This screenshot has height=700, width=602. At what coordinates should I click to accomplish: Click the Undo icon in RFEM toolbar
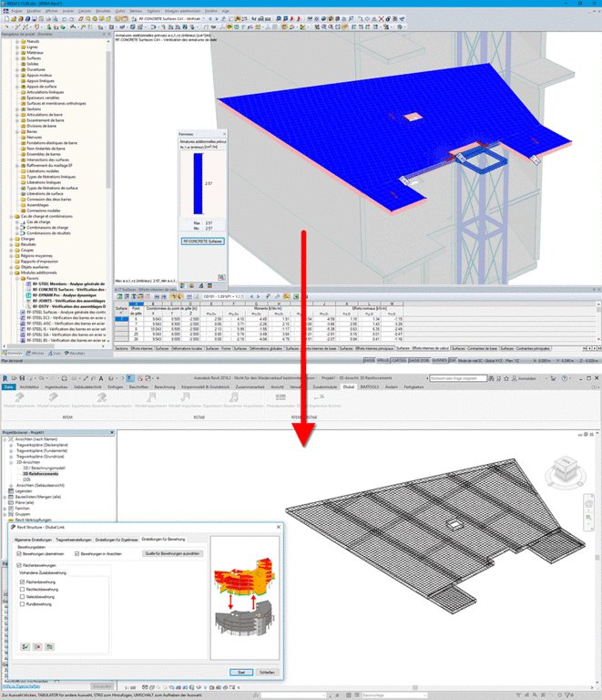pyautogui.click(x=65, y=19)
